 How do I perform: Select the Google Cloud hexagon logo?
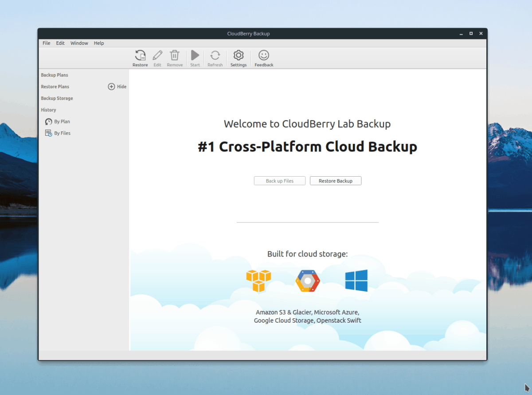(307, 280)
